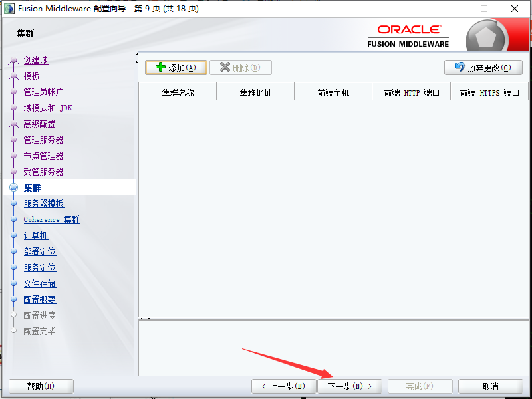
Task: Click the 添加(A) add cluster button
Action: tap(176, 68)
